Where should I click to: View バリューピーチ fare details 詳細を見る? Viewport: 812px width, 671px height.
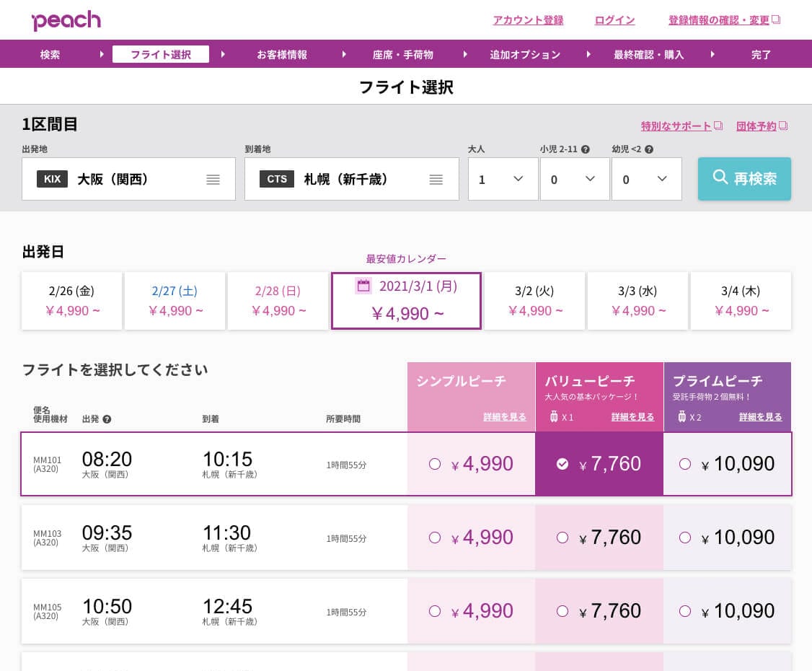tap(633, 416)
